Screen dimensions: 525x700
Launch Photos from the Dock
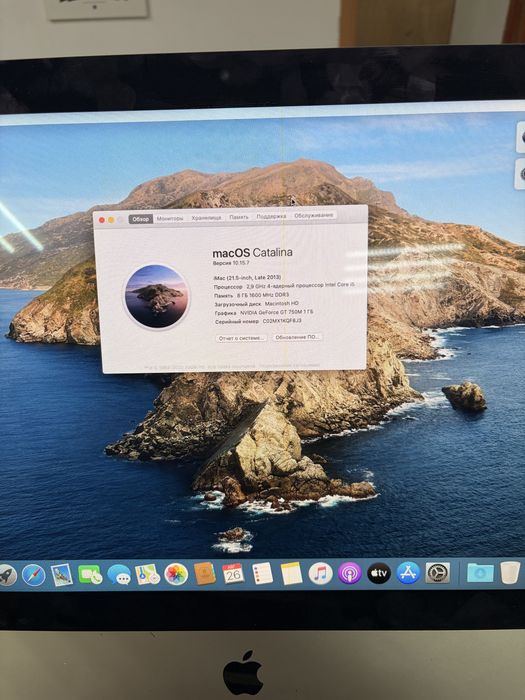click(x=176, y=574)
